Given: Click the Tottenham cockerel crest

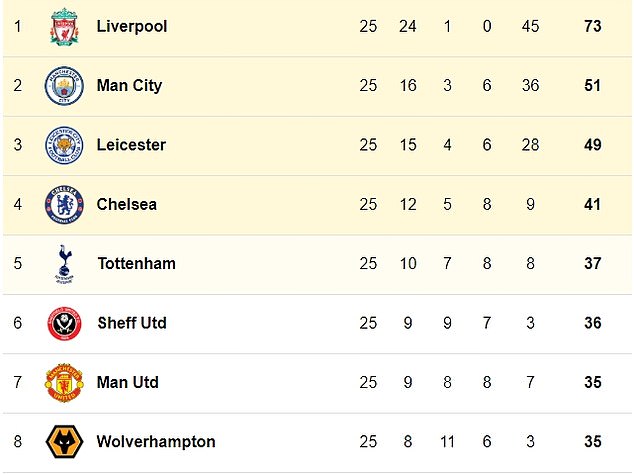Looking at the screenshot, I should coord(64,264).
